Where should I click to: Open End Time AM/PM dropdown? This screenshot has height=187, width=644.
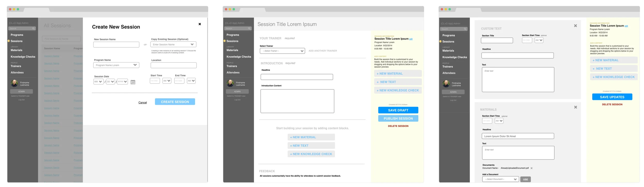click(191, 81)
